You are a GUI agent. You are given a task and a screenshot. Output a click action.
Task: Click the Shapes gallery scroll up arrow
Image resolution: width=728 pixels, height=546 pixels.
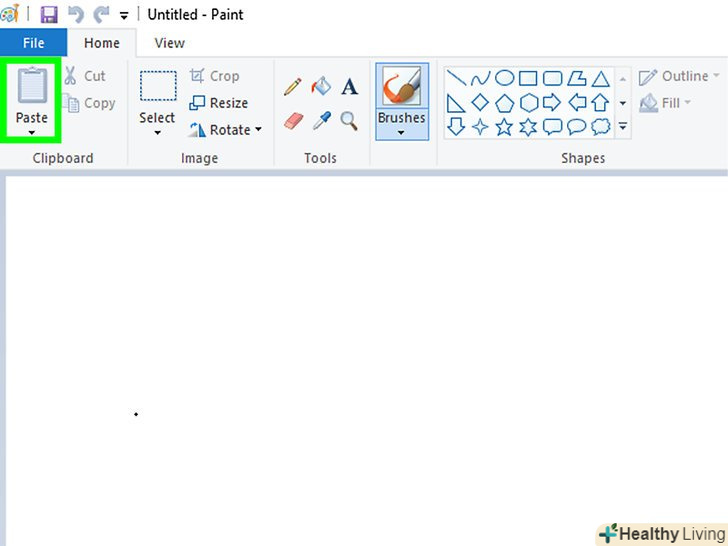[623, 79]
